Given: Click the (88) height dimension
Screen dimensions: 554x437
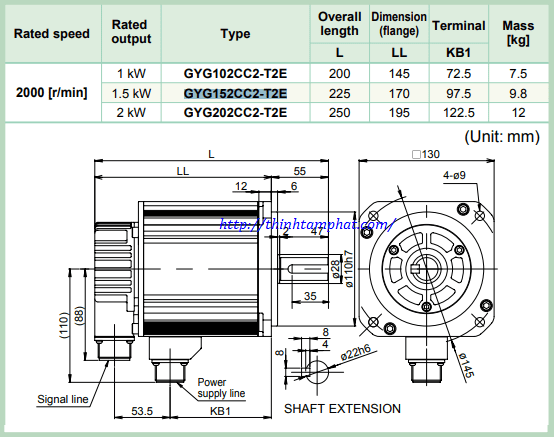Looking at the screenshot, I should 79,315.
